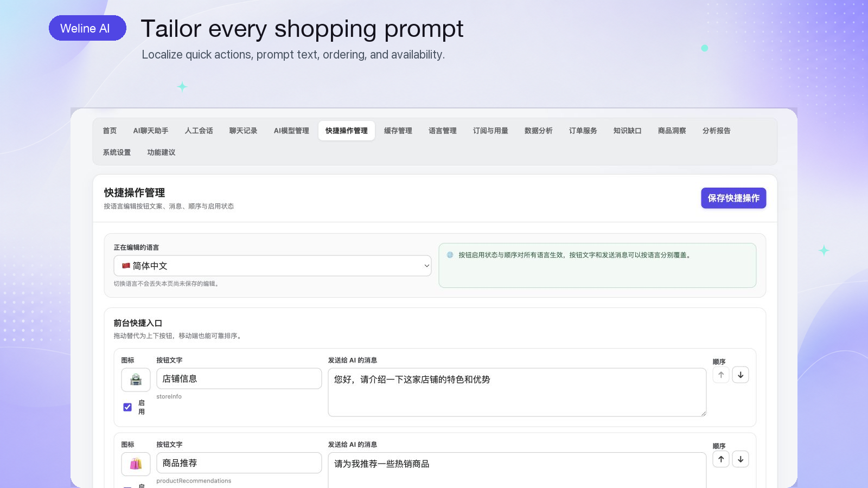
Task: Click the 商品推荐 shopping bag icon box
Action: (136, 464)
